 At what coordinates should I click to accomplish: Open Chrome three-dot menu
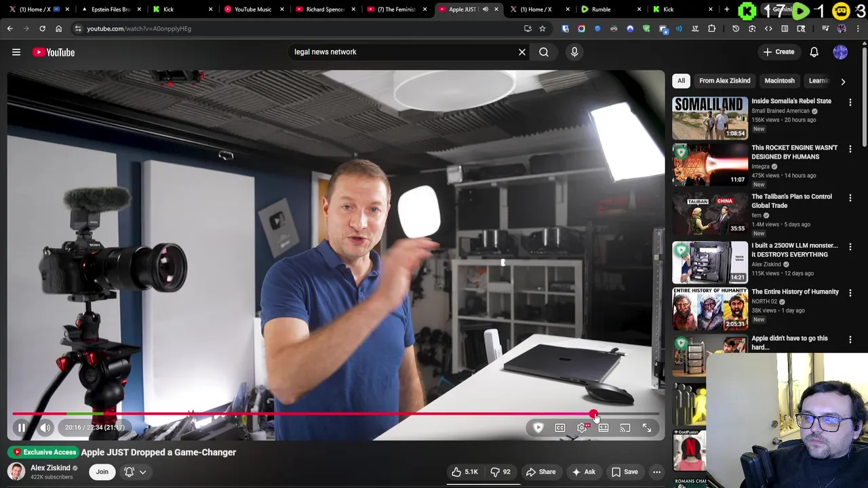tap(858, 28)
